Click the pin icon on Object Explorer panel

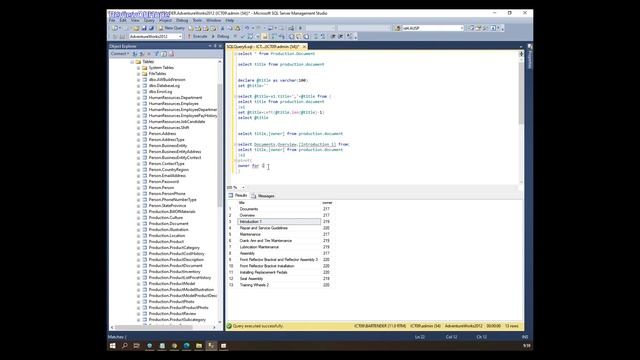215,46
